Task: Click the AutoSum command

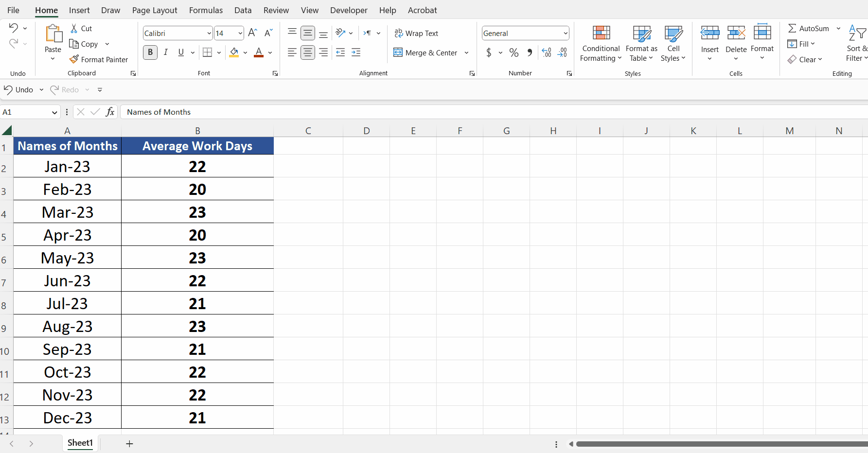Action: pos(808,28)
